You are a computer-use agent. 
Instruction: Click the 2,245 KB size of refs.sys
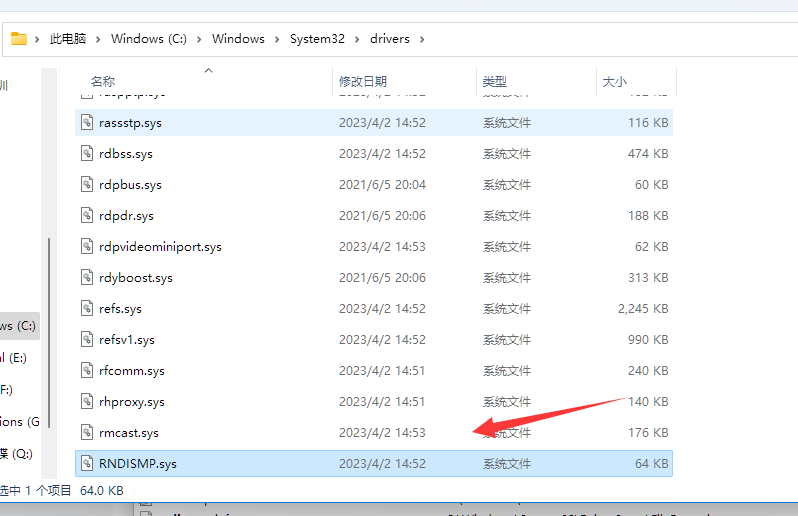(643, 308)
